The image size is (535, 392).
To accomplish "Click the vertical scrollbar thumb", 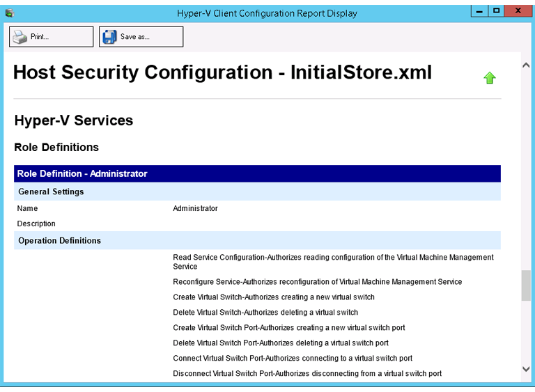I will (x=526, y=285).
